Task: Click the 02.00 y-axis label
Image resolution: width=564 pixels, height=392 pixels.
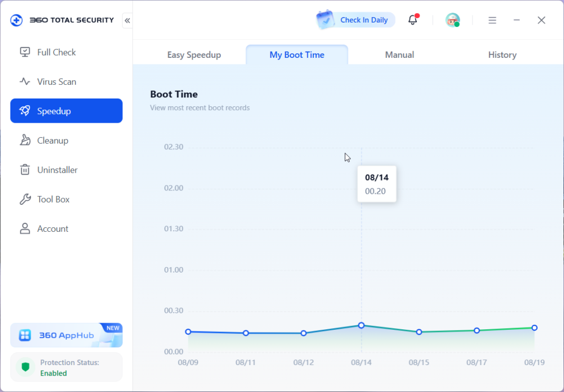Action: pyautogui.click(x=173, y=188)
